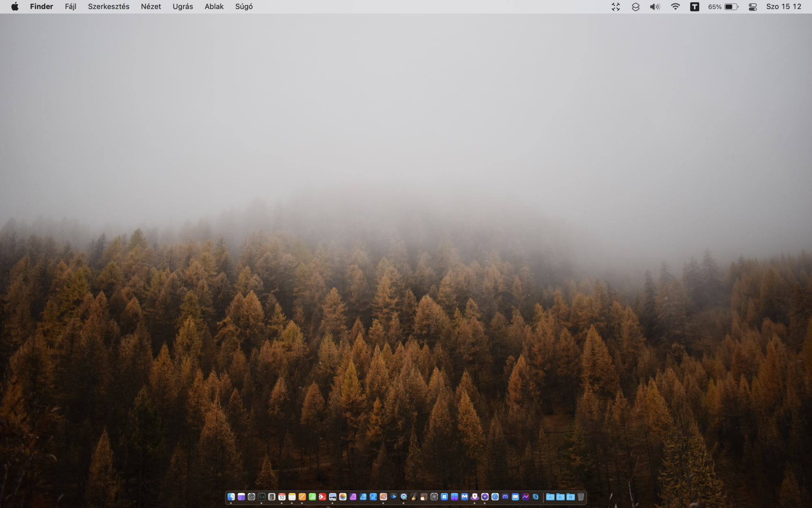Open the Applications folder stack in Dock
The height and width of the screenshot is (508, 812).
coord(550,497)
